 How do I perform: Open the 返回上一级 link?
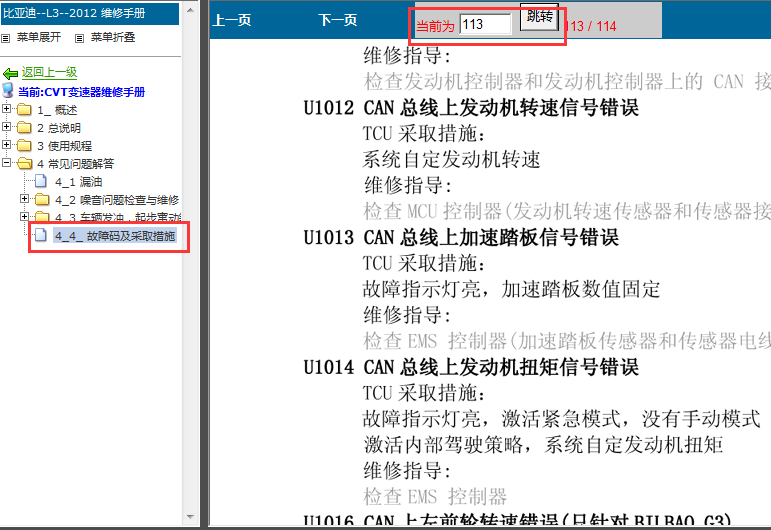(49, 72)
